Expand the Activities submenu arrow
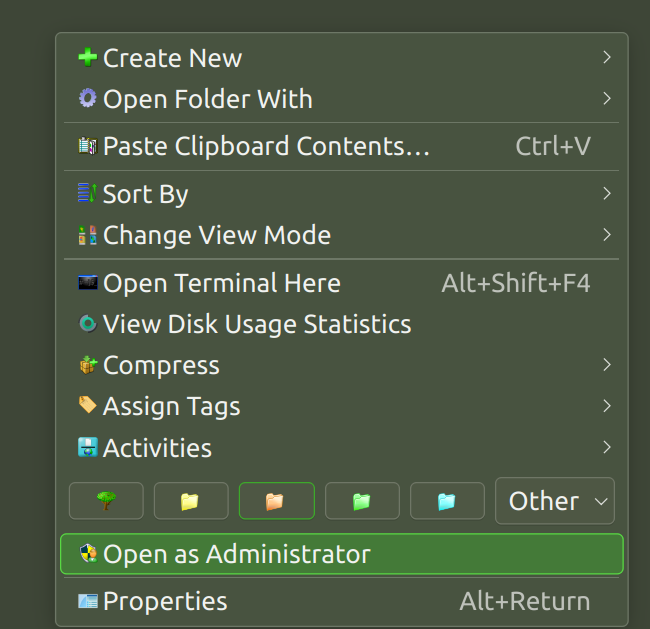The height and width of the screenshot is (629, 650). point(606,447)
